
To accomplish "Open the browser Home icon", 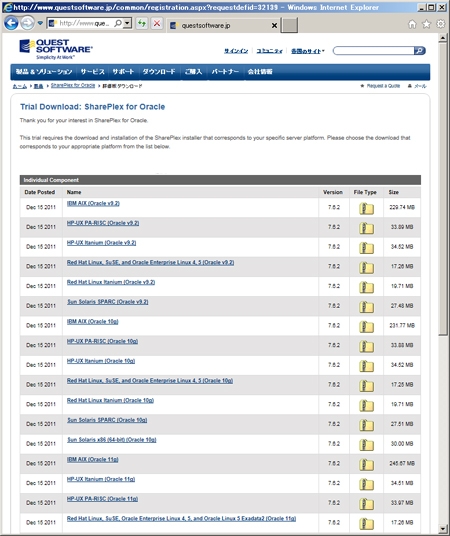I will [412, 24].
